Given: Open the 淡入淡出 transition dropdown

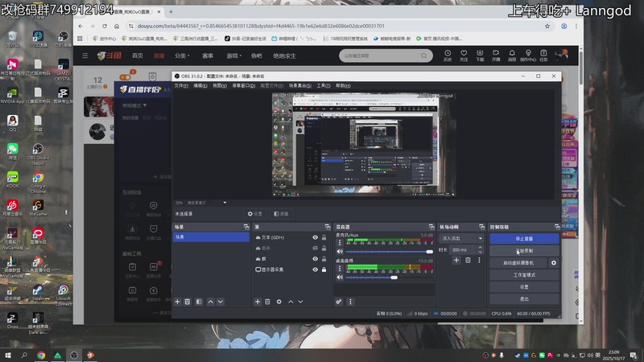Looking at the screenshot, I should (461, 238).
